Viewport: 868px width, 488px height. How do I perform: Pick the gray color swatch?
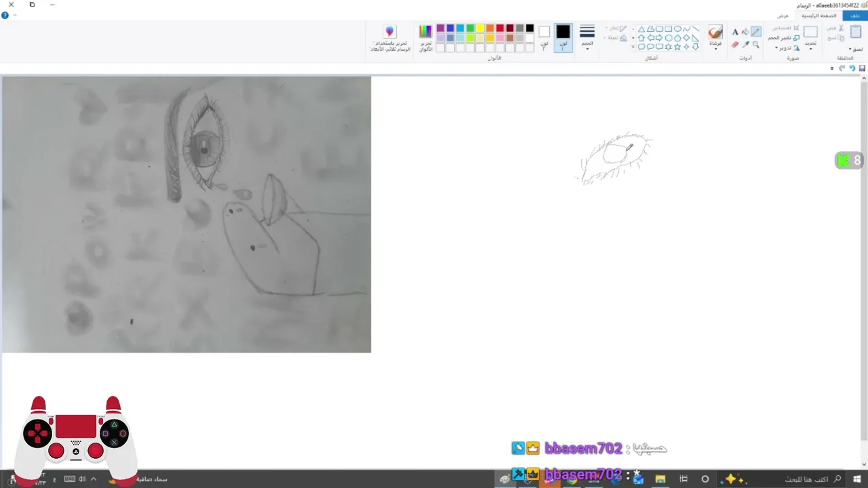tap(519, 28)
